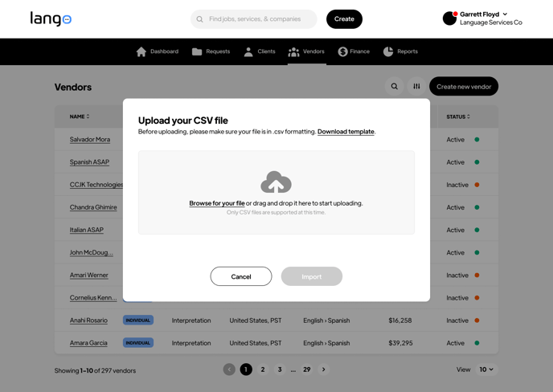
Task: Click the $39,295 amount cell
Action: 400,343
